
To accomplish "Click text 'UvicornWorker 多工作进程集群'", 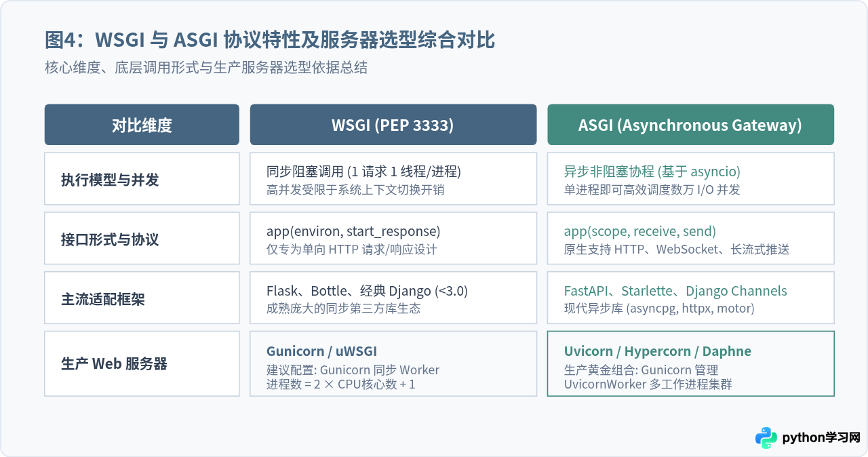I will pos(648,384).
